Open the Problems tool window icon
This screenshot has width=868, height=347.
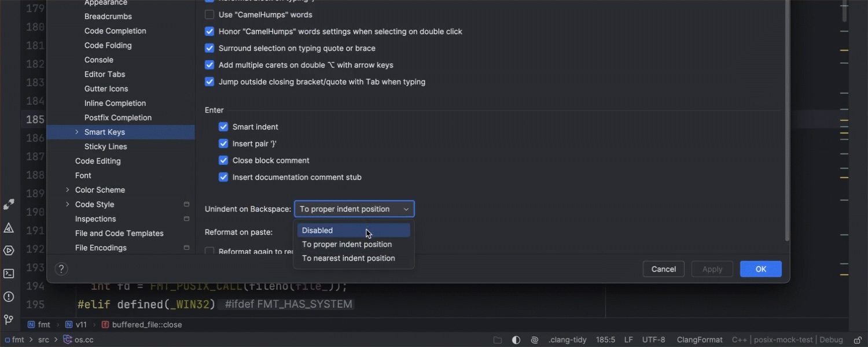[9, 297]
